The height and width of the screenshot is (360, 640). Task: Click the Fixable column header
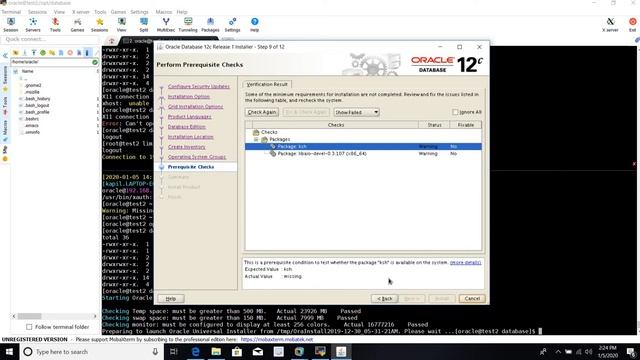pyautogui.click(x=465, y=125)
